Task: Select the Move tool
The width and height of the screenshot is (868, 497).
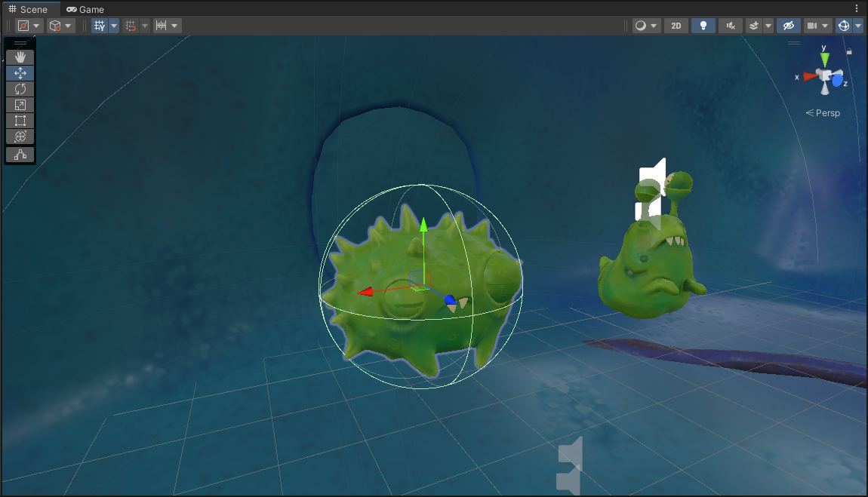Action: tap(20, 73)
